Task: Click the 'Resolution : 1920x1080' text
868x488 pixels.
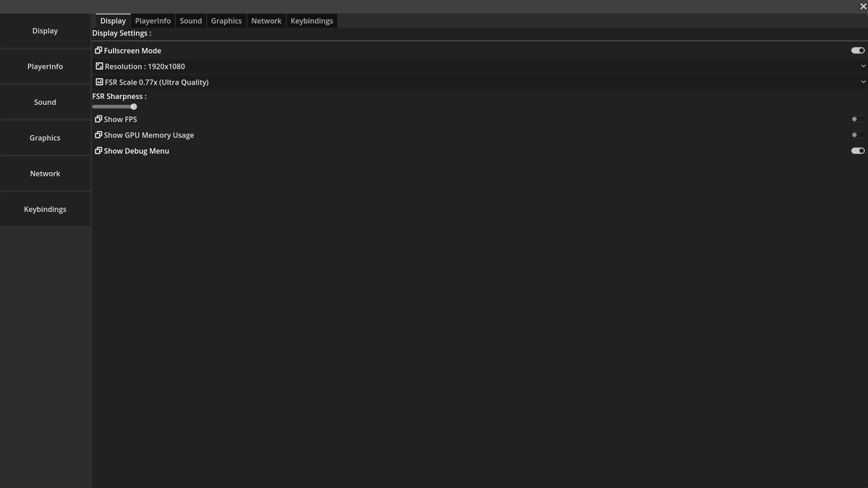Action: [x=145, y=67]
